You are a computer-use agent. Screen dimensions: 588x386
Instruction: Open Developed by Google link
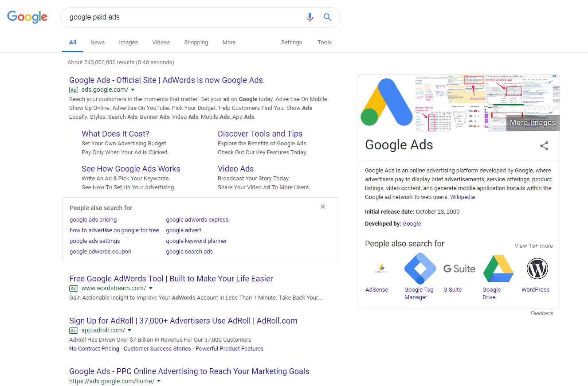tap(412, 224)
